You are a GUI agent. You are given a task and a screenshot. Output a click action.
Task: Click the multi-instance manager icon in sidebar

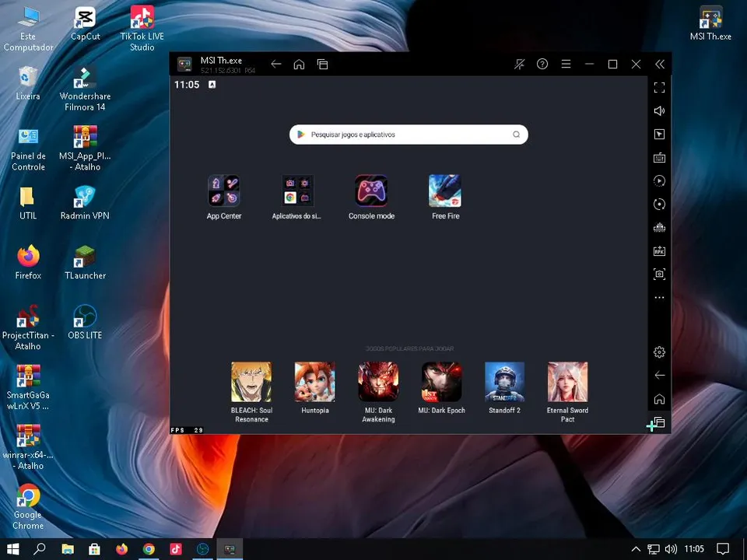(659, 228)
